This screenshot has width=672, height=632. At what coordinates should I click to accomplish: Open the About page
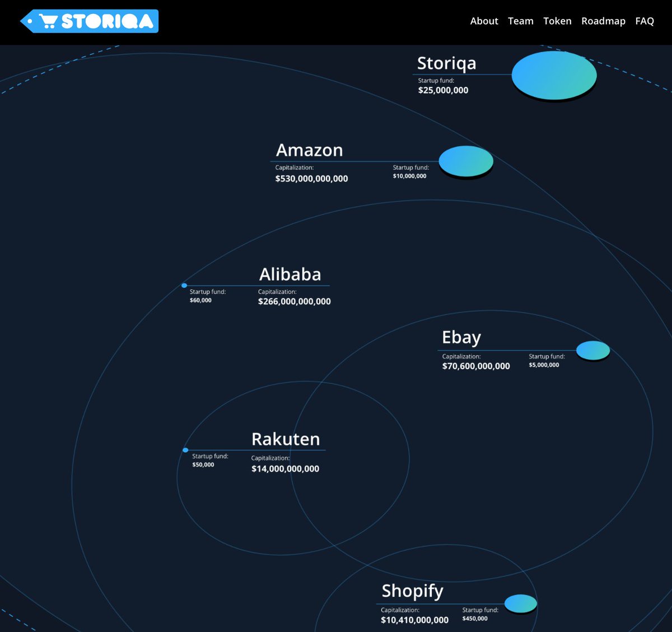click(484, 21)
